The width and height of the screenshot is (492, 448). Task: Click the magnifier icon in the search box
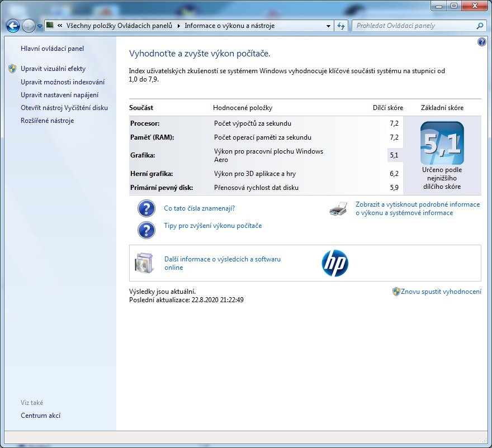pos(480,26)
